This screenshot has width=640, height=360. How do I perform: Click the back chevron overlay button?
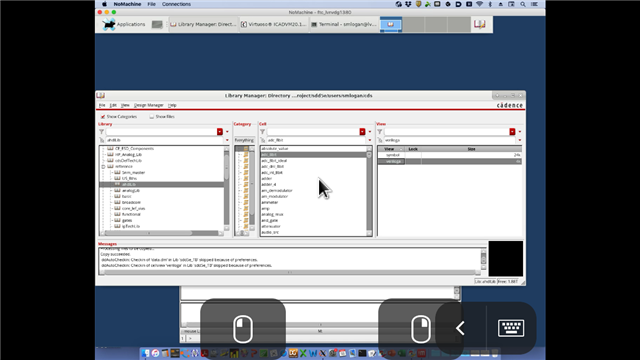[460, 328]
